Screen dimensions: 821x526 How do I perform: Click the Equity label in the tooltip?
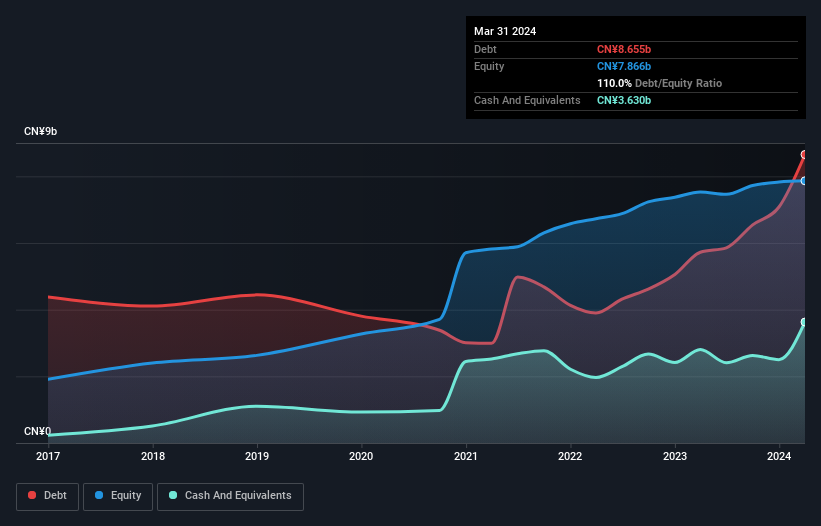[x=489, y=66]
